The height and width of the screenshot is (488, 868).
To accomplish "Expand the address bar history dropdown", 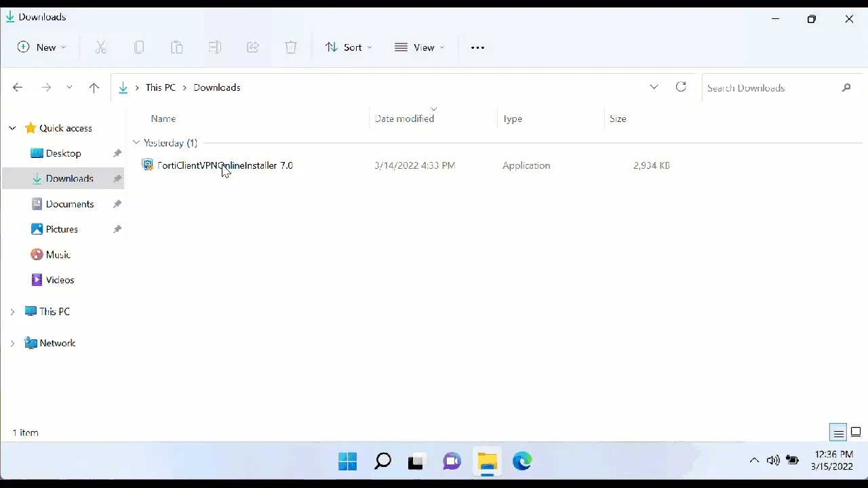I will pyautogui.click(x=654, y=87).
